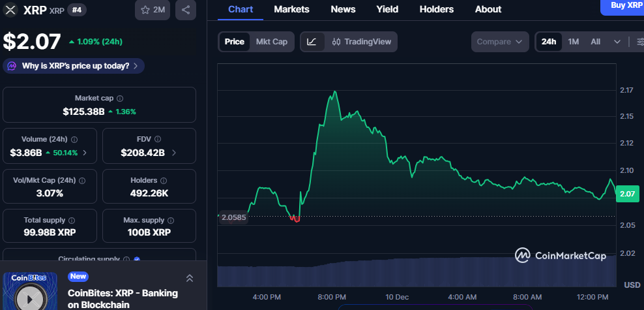Switch to the Holders tab

point(437,9)
